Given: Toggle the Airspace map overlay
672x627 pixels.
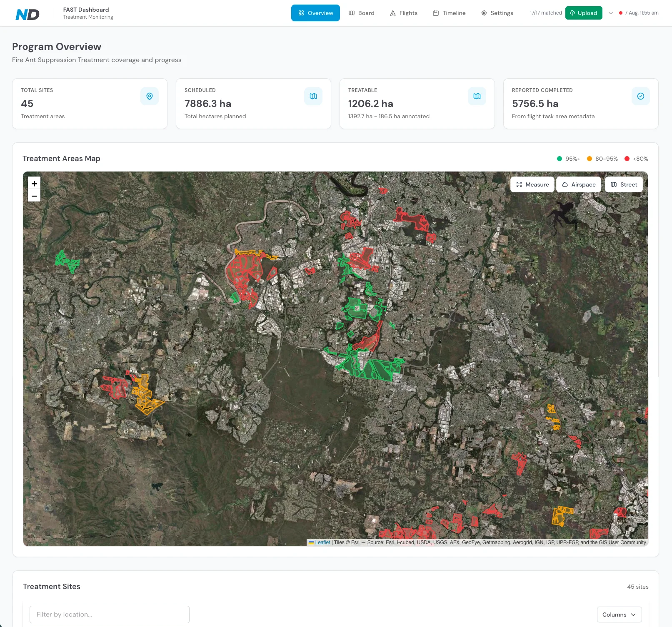Looking at the screenshot, I should [x=579, y=184].
